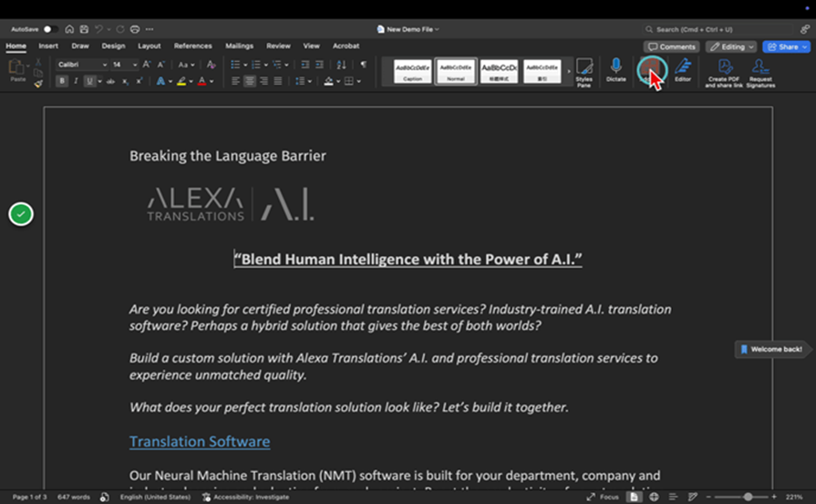Switch to the Review tab

coord(278,46)
